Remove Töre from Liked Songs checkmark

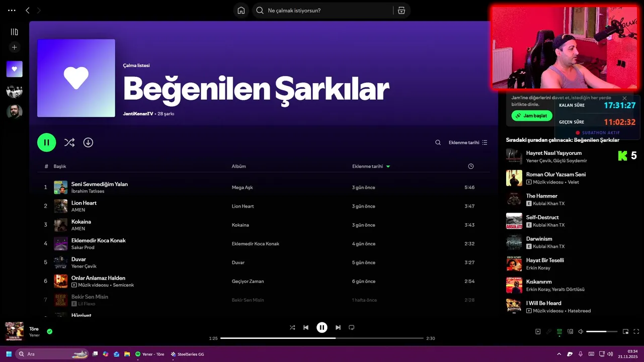[x=49, y=331]
